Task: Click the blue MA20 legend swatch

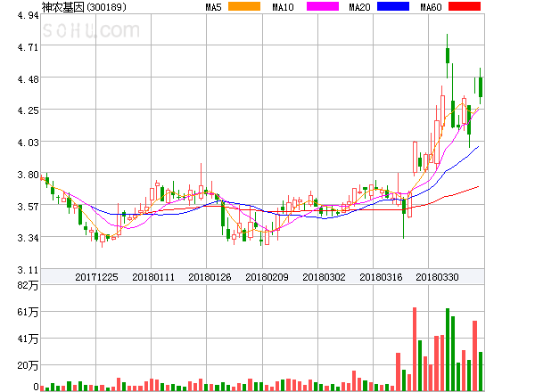Action: pos(393,6)
